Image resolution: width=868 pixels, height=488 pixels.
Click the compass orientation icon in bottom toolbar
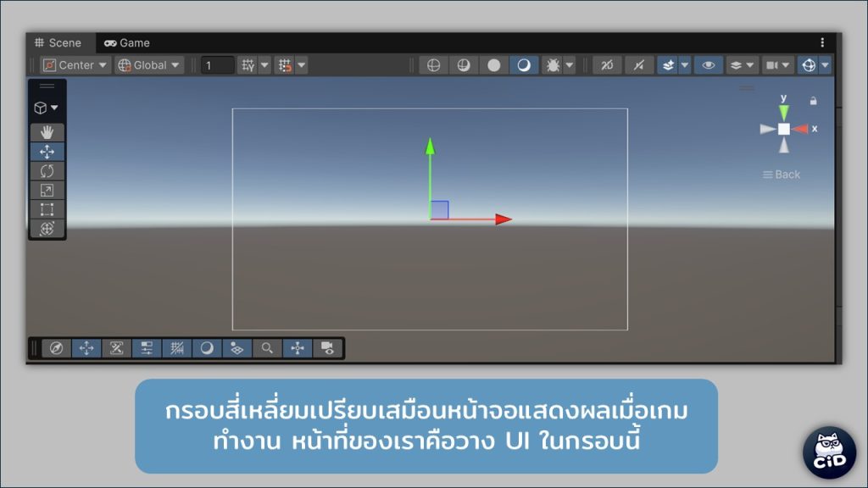pos(56,348)
